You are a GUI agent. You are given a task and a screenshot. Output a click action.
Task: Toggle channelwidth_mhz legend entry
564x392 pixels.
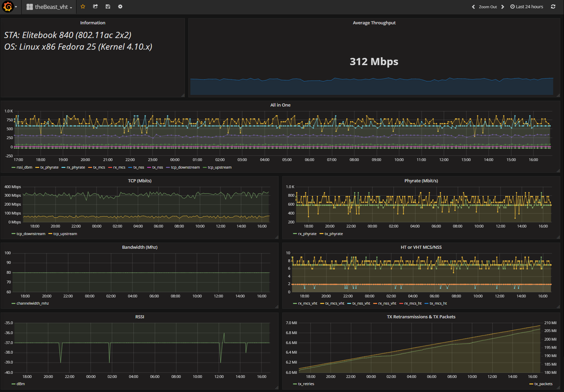(33, 303)
